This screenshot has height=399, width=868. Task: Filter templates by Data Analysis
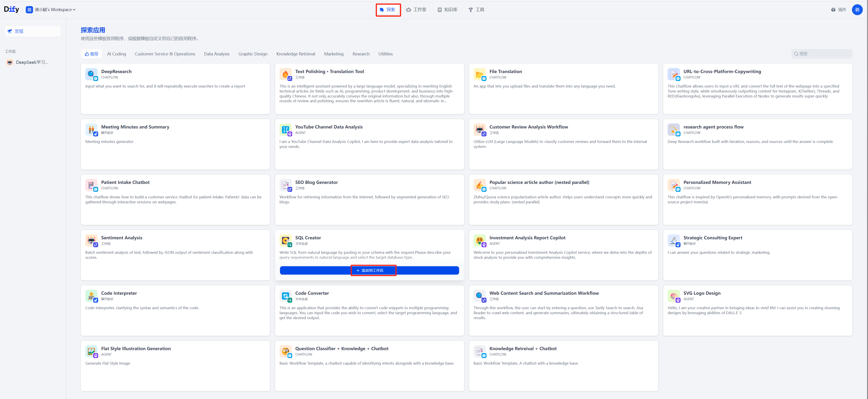coord(216,54)
